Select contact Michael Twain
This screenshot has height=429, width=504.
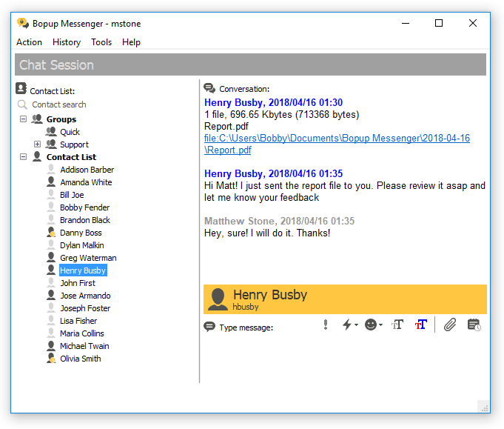pos(84,346)
